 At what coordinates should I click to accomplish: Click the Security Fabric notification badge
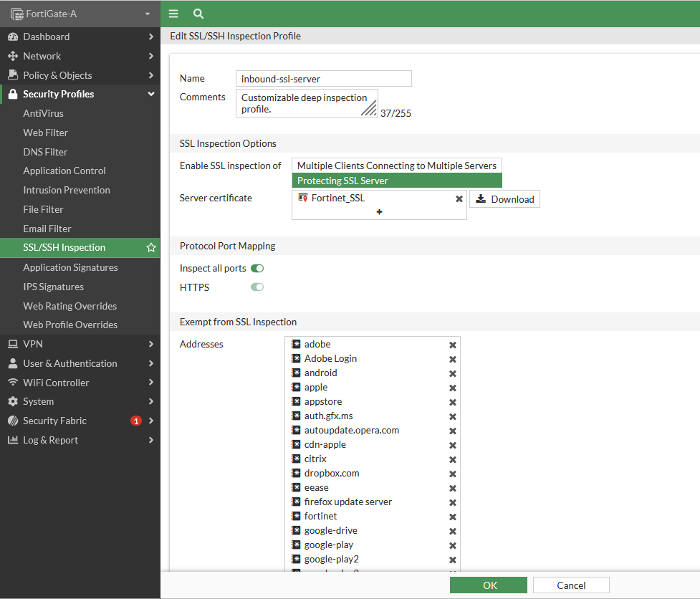pos(136,421)
